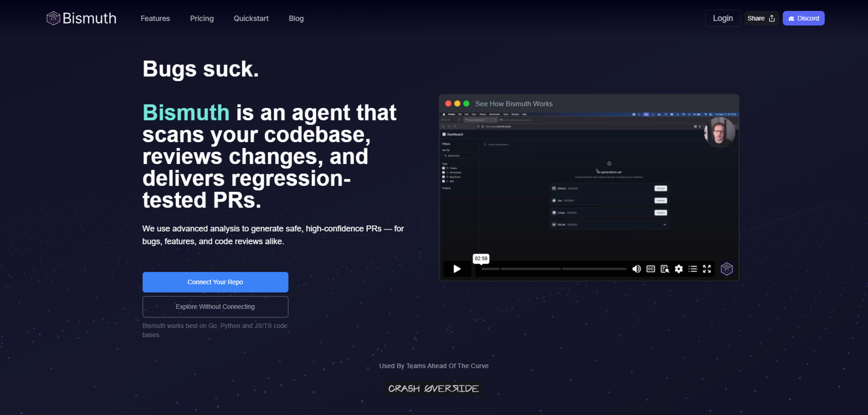Click the share upload arrow icon
Screen dimensions: 868x415
click(772, 18)
